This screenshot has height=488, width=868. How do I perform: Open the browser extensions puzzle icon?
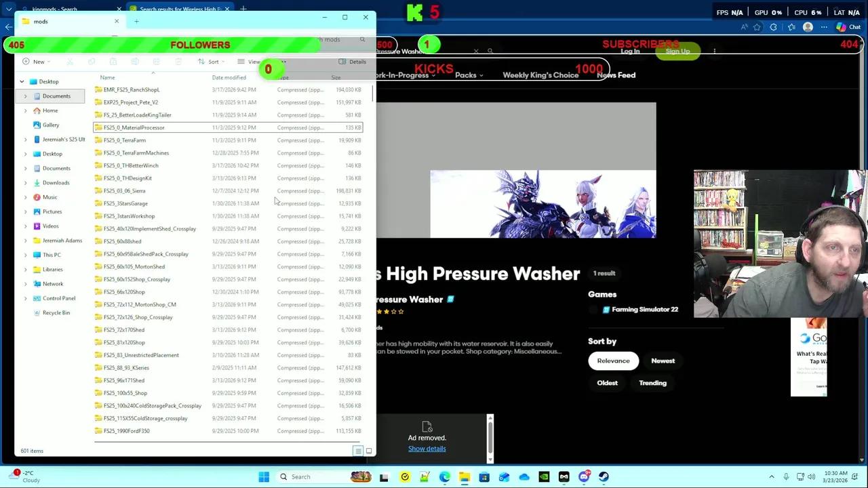[x=774, y=27]
